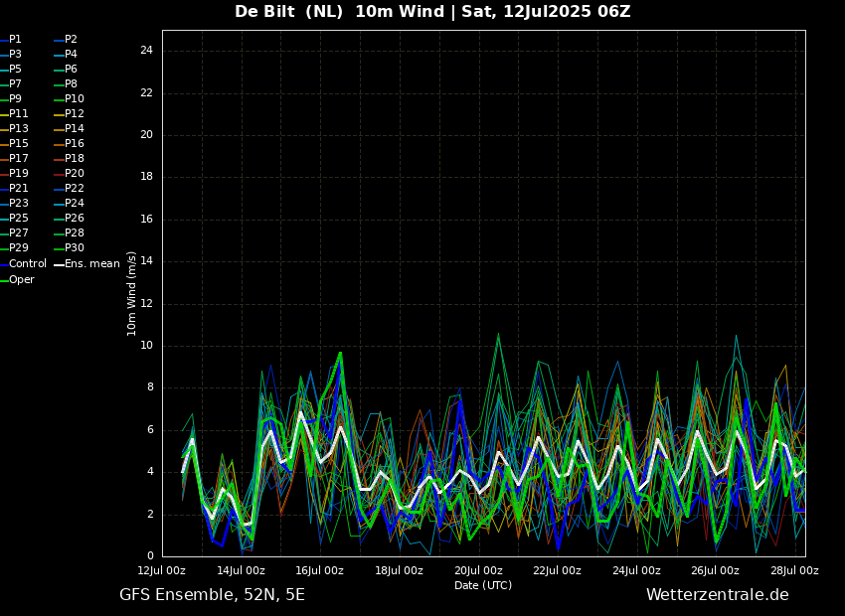Click the 12Jul 00z date tick
845x616 pixels.
click(x=161, y=570)
